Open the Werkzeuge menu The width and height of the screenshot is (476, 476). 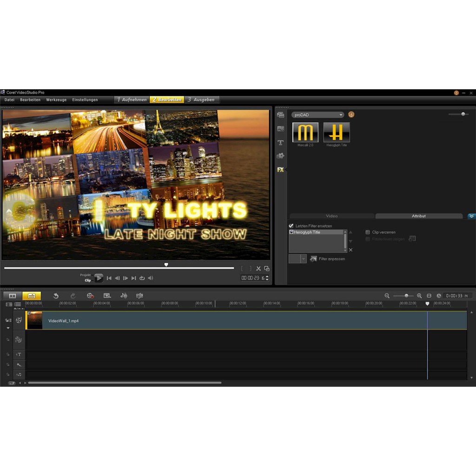pyautogui.click(x=56, y=100)
